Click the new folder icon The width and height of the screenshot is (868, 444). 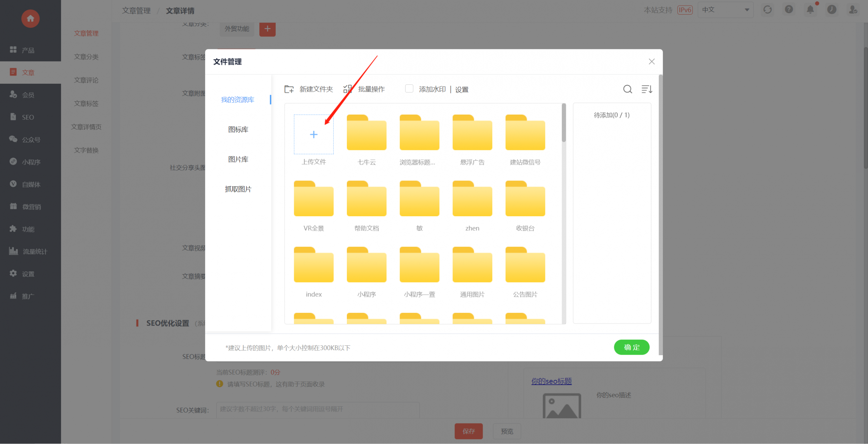coord(289,89)
